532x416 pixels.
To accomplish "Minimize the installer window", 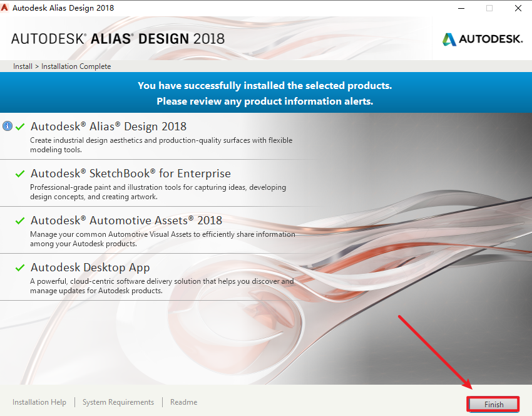I will (461, 8).
